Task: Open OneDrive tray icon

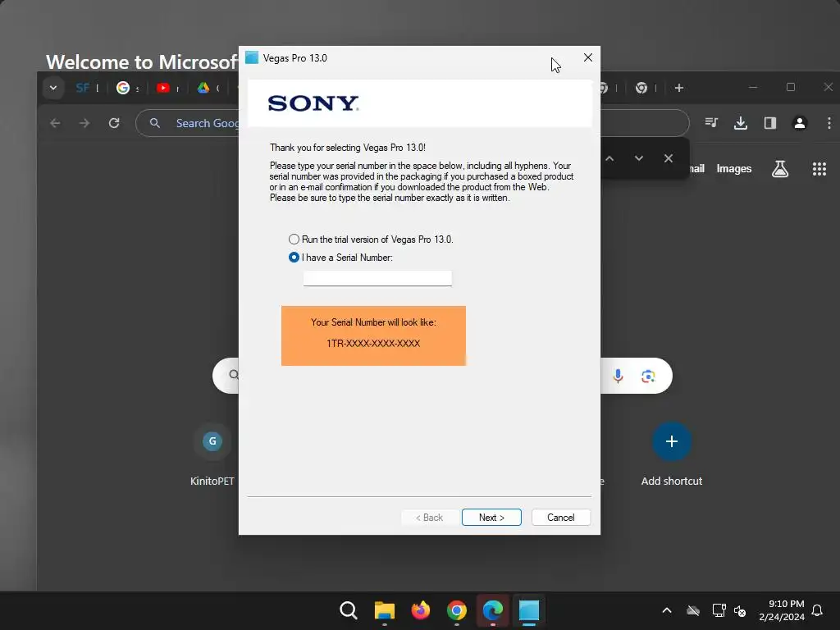Action: [x=693, y=610]
